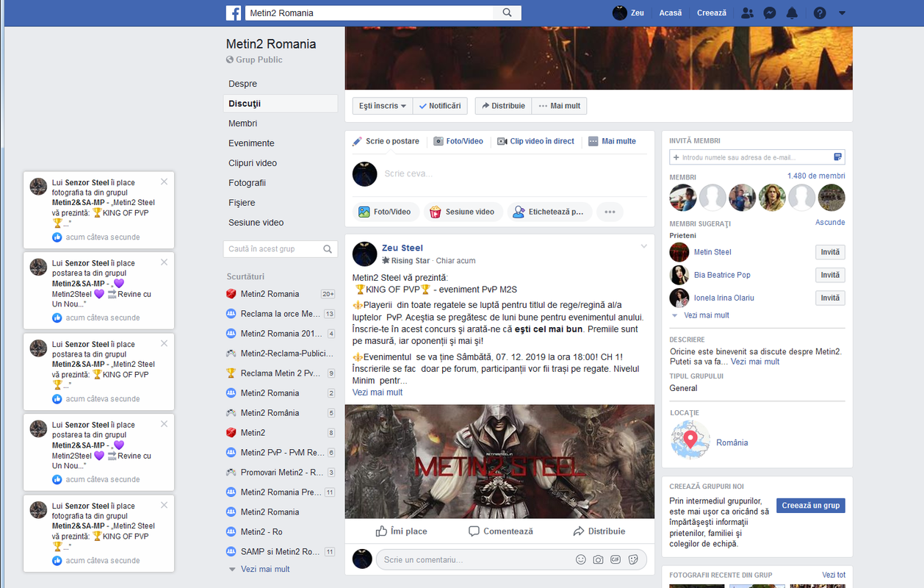The height and width of the screenshot is (588, 924).
Task: Attach a photo via comment camera icon
Action: click(599, 559)
